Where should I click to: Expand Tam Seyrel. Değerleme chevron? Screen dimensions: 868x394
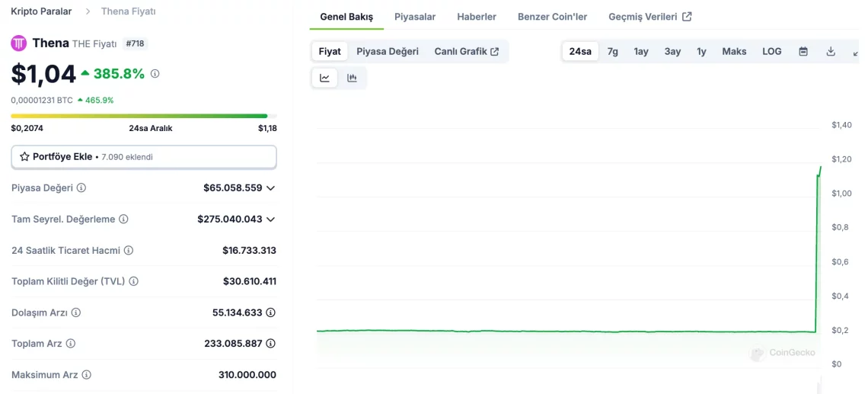[x=270, y=219]
